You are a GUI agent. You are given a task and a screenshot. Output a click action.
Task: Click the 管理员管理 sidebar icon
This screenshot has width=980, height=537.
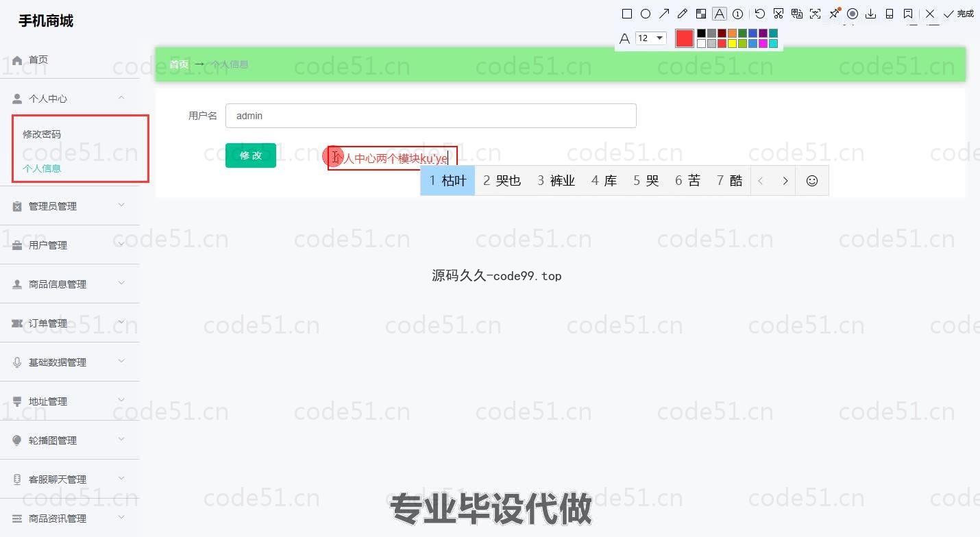click(17, 206)
